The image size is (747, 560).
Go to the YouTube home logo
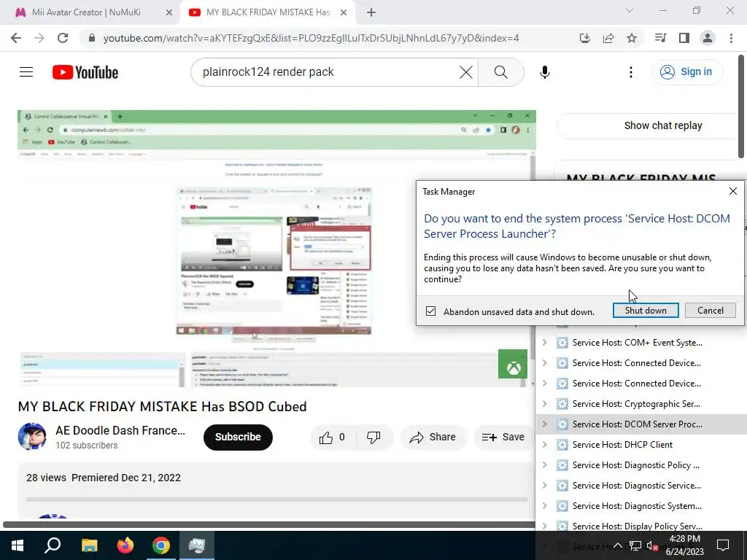pos(85,72)
